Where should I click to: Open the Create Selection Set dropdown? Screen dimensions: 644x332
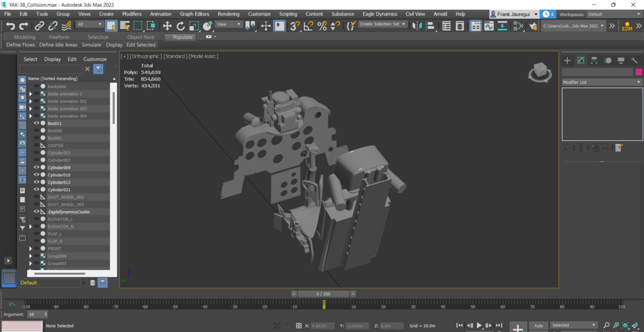pyautogui.click(x=383, y=24)
